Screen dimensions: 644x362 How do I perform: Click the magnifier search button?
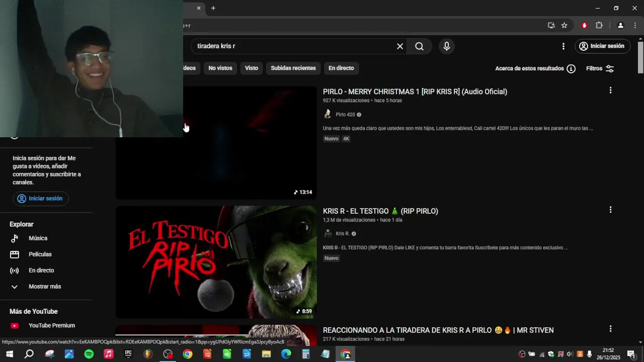pyautogui.click(x=419, y=46)
